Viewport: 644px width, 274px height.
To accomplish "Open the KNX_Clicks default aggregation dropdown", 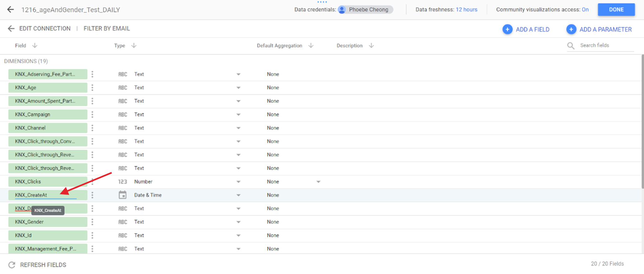I will click(318, 182).
